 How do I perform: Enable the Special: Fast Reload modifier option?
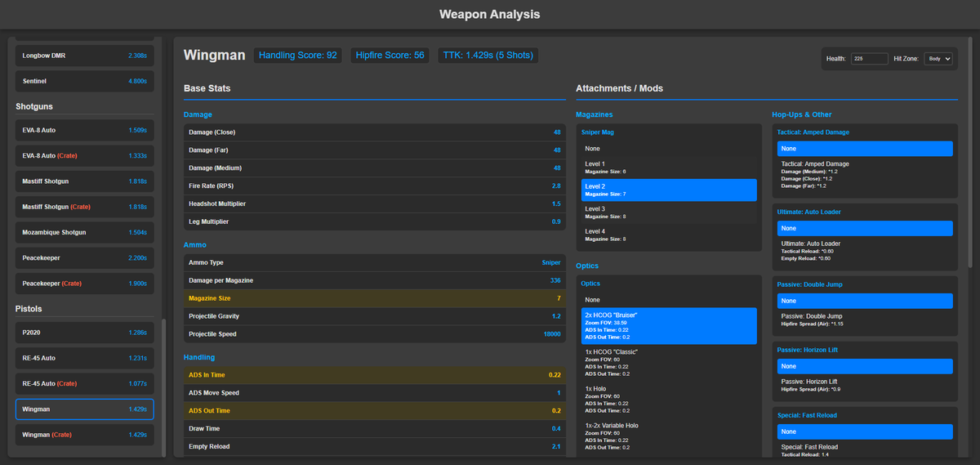tap(865, 449)
